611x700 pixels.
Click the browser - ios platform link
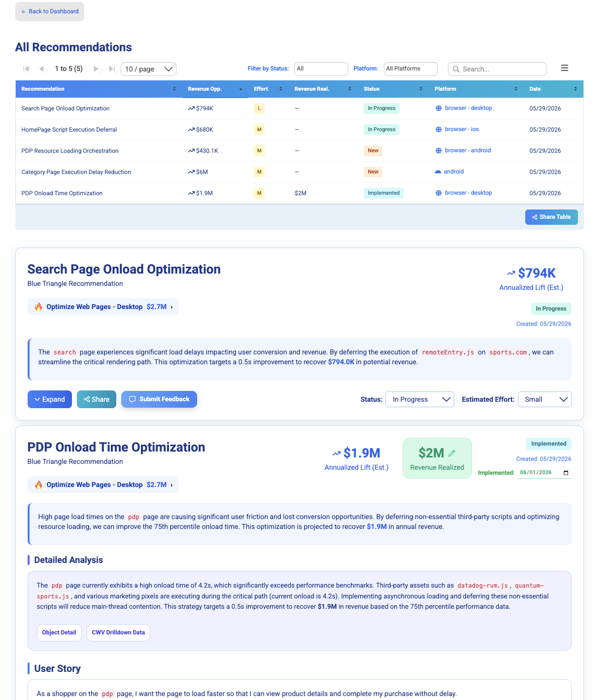(x=462, y=130)
